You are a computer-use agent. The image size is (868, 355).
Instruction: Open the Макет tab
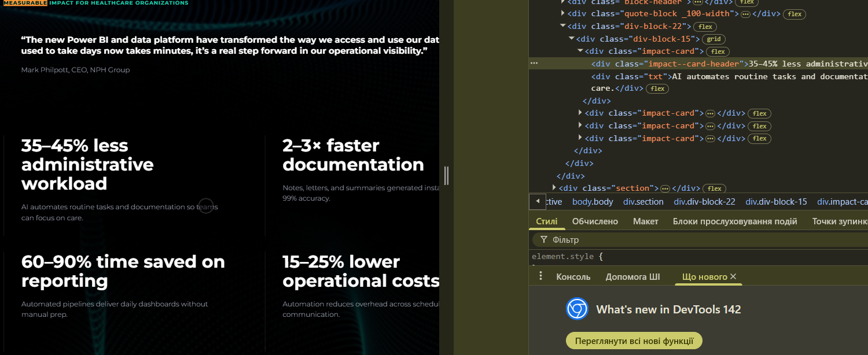click(x=646, y=221)
